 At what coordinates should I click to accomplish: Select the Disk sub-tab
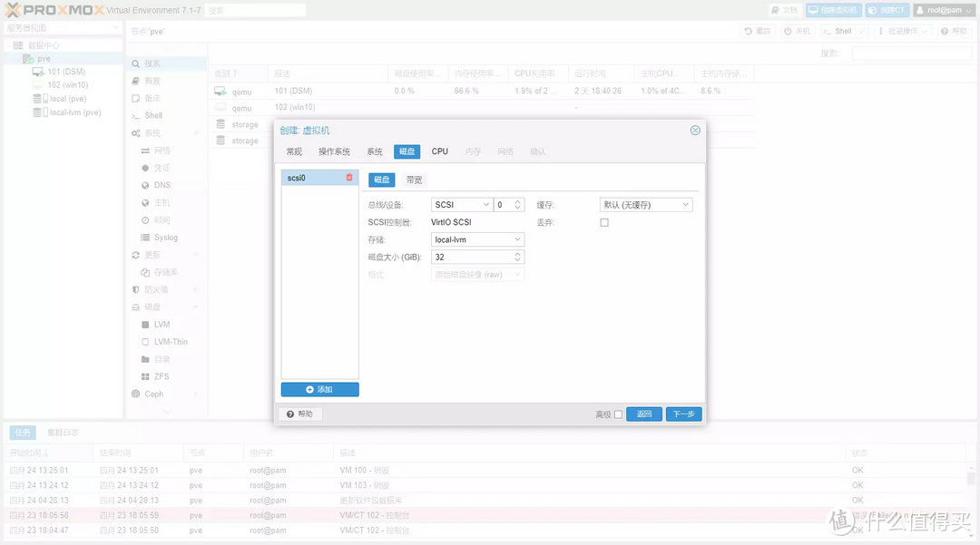[382, 180]
